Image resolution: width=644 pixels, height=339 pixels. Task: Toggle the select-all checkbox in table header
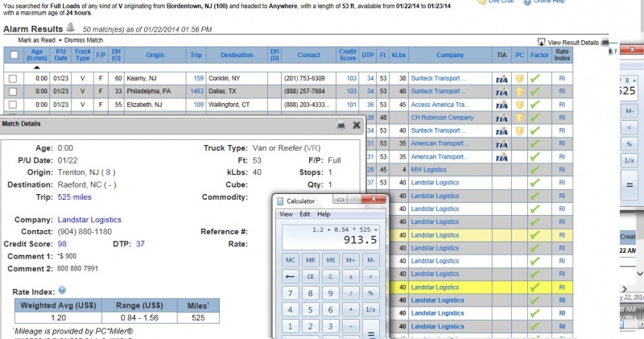14,55
